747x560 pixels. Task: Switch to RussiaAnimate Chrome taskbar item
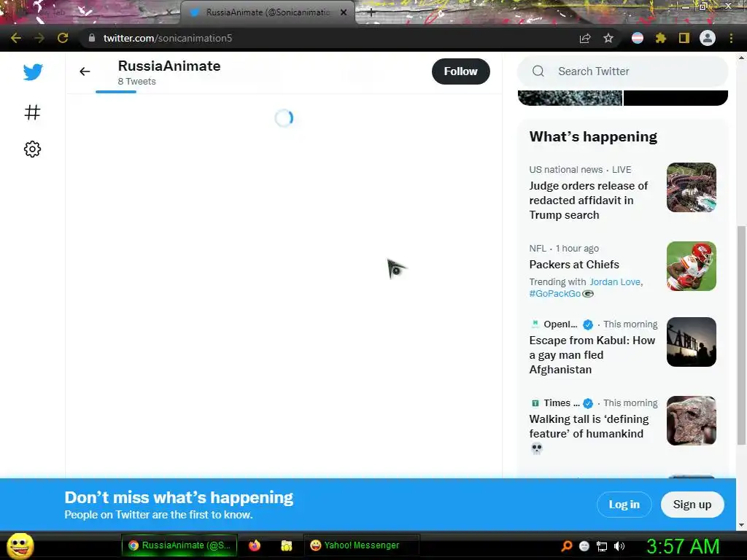click(179, 545)
